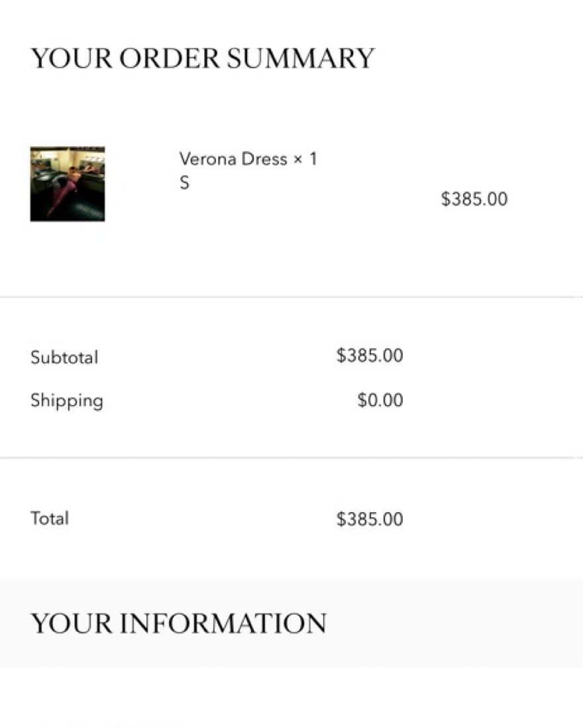Click the word "SUMMARY" in top heading
This screenshot has height=728, width=583.
coord(300,58)
